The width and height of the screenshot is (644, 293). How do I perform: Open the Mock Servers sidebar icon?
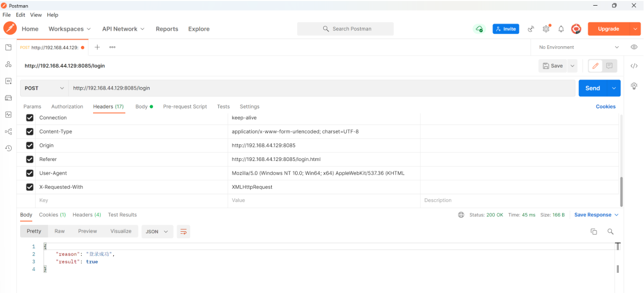(8, 98)
